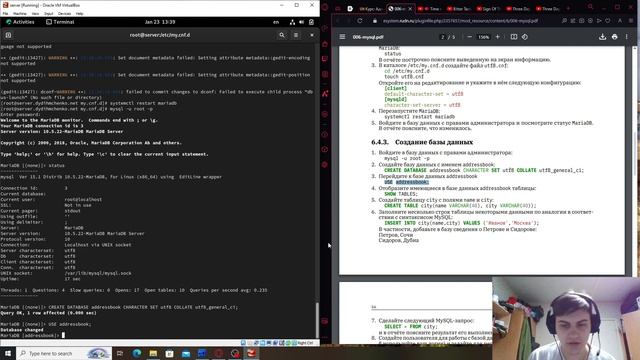The image size is (640, 360).
Task: Open VirtualBox Devices menu
Action: tap(64, 13)
